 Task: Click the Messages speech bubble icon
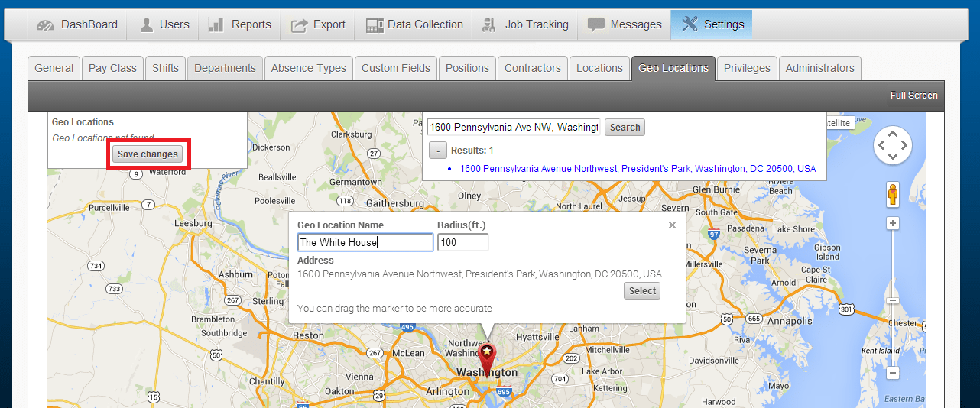coord(596,24)
